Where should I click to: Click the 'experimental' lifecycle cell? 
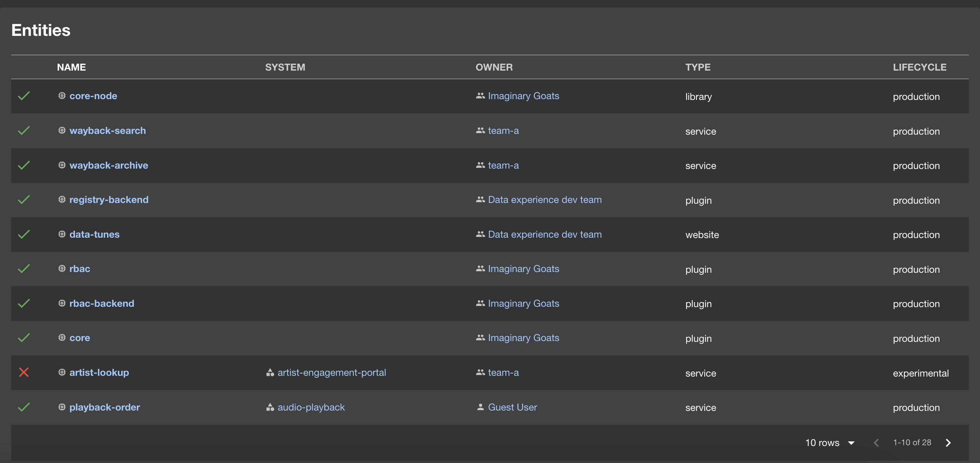(x=921, y=373)
